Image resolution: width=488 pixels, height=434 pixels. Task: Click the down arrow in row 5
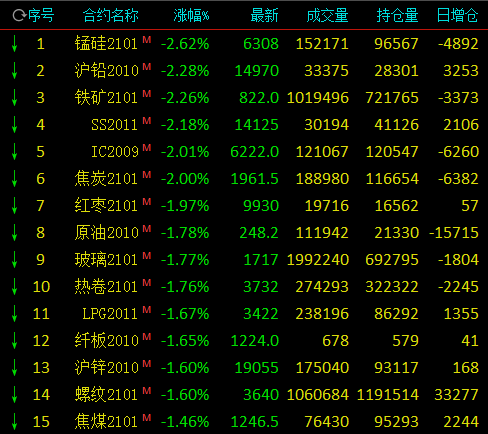coord(14,152)
